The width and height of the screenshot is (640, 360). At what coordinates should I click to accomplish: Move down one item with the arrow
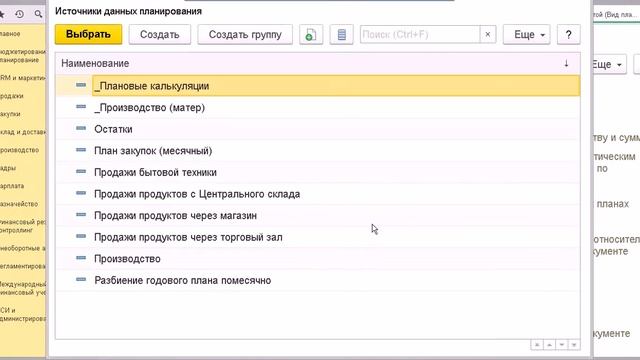click(x=562, y=345)
